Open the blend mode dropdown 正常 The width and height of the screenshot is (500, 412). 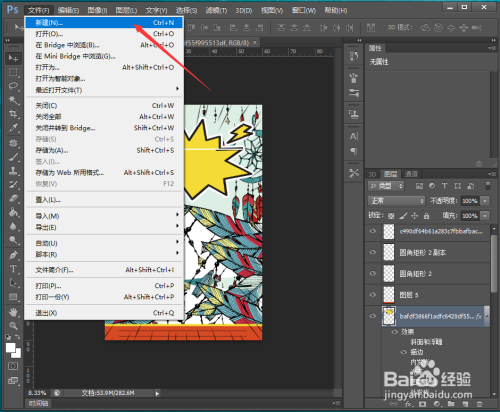pos(396,201)
